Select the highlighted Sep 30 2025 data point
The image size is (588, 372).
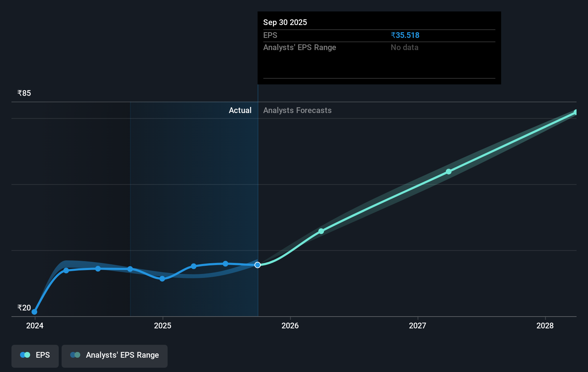257,265
